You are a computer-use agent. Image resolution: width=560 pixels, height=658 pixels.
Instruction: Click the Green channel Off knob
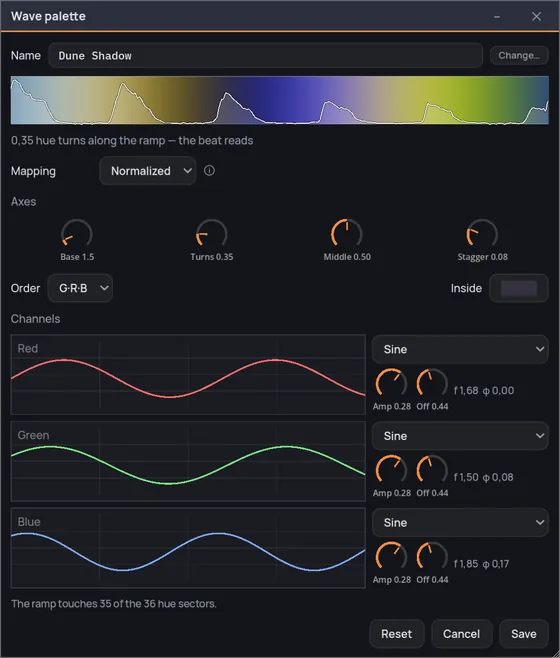[432, 470]
